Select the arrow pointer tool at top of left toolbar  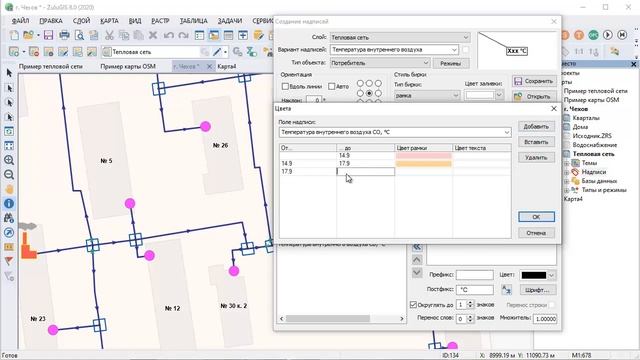click(9, 73)
